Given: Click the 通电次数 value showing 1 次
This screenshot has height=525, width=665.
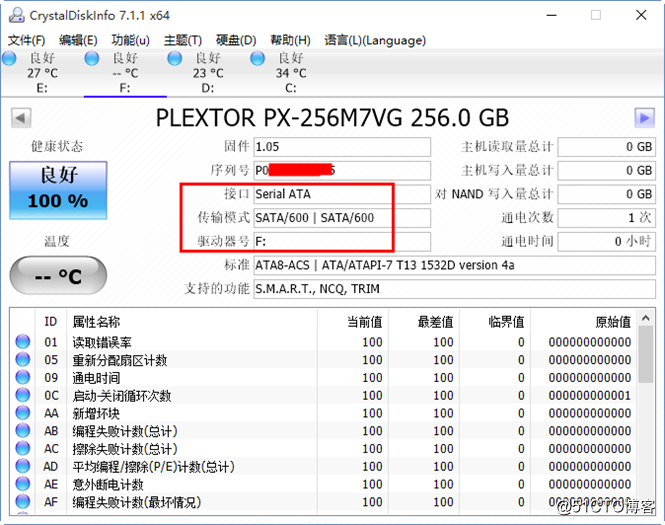Looking at the screenshot, I should coord(606,218).
